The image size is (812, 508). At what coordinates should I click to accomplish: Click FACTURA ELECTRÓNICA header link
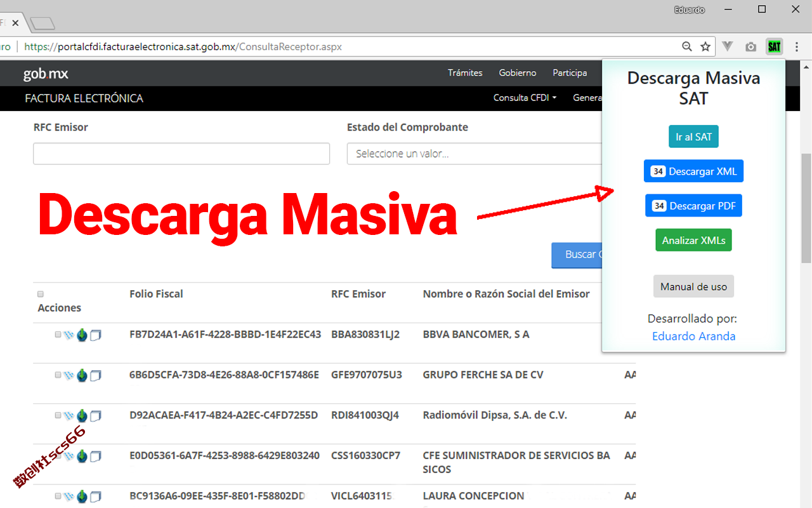click(84, 98)
